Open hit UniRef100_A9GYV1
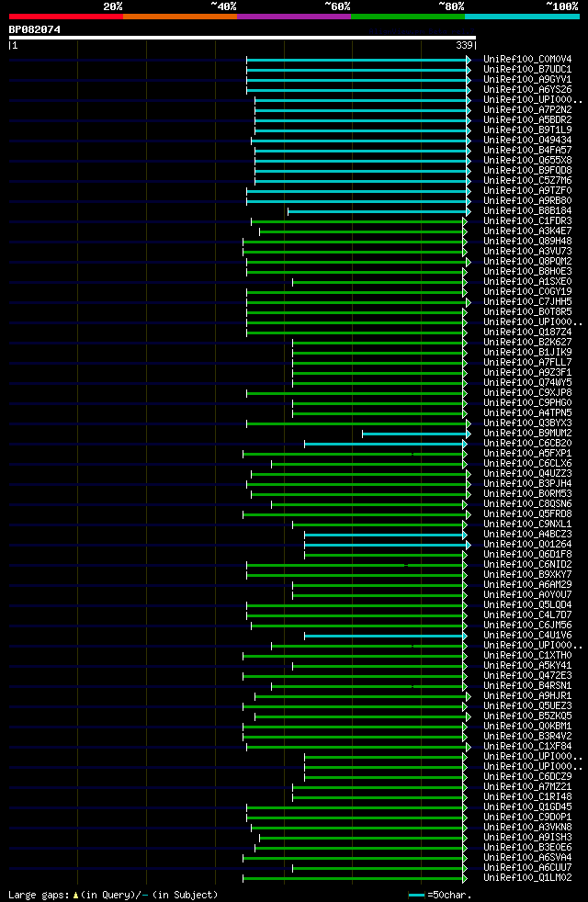The width and height of the screenshot is (588, 902). point(527,79)
